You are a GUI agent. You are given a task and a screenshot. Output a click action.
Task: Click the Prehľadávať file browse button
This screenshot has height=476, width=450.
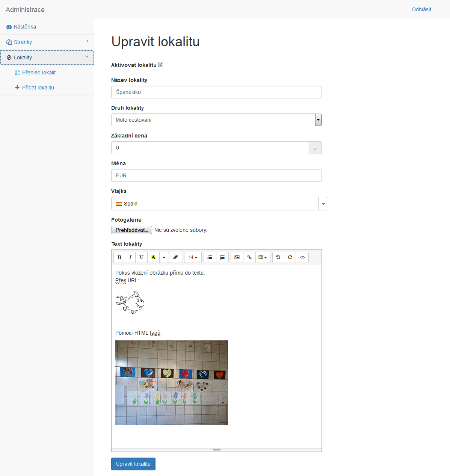[132, 230]
